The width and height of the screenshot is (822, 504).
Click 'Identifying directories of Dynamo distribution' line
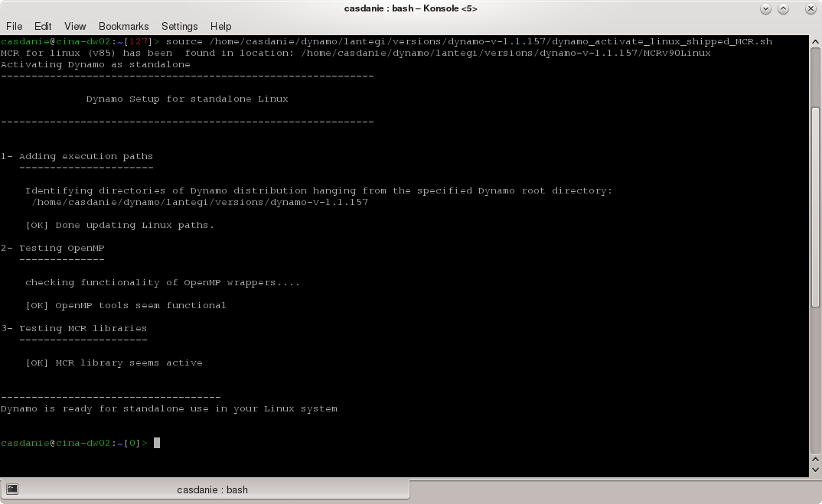(x=318, y=190)
